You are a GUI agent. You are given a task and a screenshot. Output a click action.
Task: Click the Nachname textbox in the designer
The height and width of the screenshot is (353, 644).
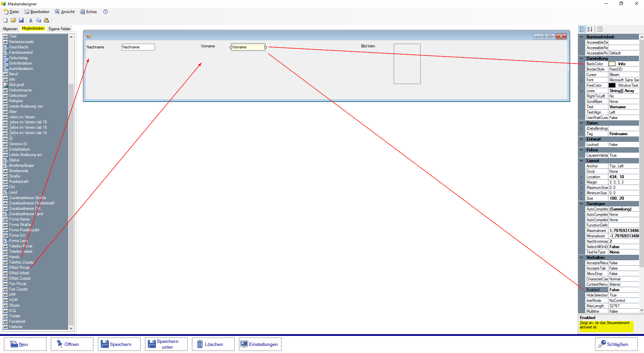pos(138,47)
